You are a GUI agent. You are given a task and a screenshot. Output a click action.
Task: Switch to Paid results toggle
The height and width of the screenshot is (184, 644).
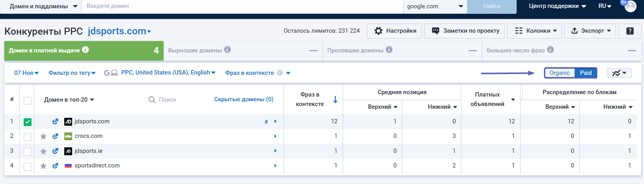pos(586,73)
